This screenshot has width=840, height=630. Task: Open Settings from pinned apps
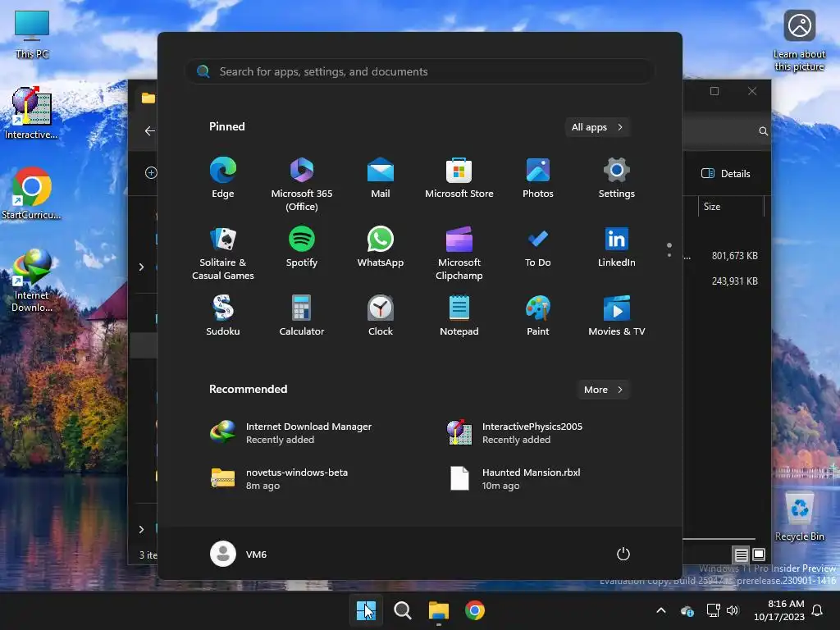pos(617,178)
